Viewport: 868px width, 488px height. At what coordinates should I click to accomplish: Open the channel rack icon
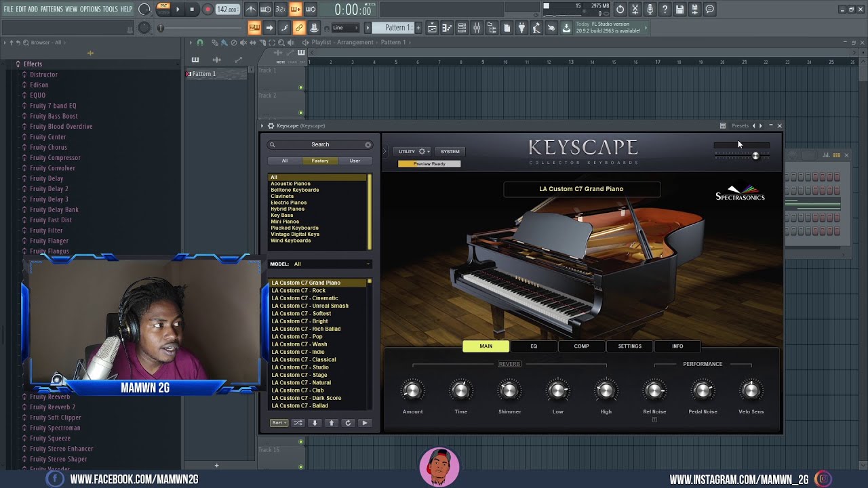coord(462,28)
